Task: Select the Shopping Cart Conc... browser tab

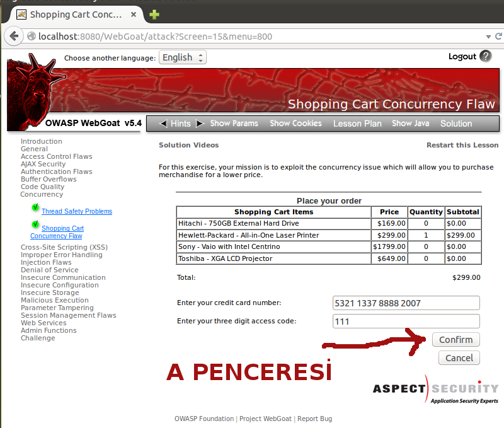Action: pos(76,14)
